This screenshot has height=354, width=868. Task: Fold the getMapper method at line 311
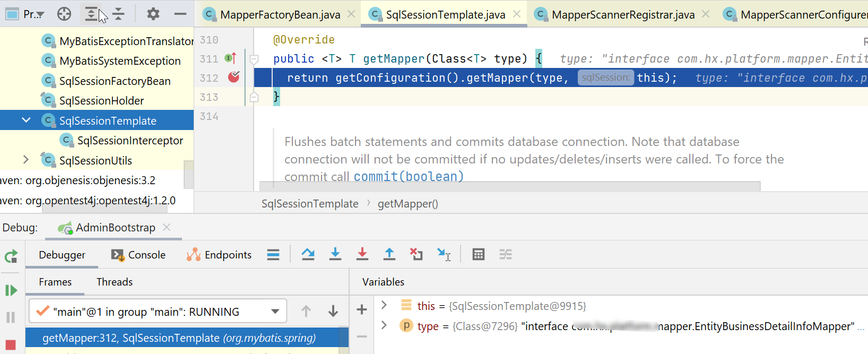pos(254,59)
